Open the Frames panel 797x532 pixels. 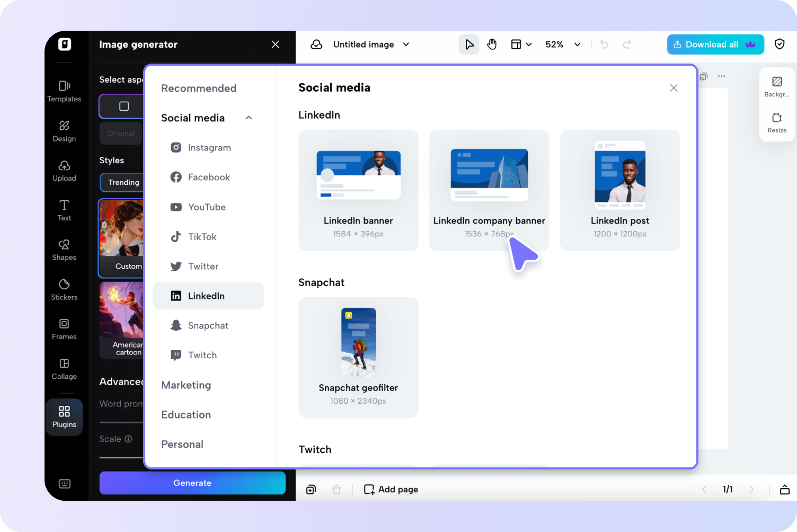tap(64, 329)
